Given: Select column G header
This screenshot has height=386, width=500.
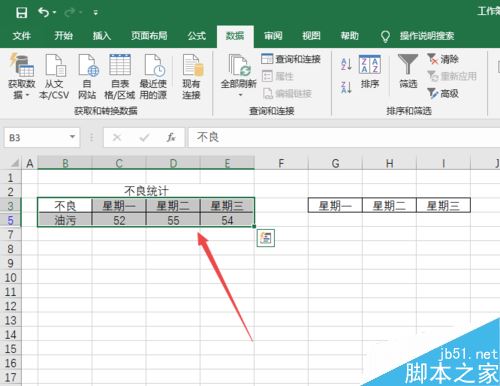Looking at the screenshot, I should (x=335, y=163).
